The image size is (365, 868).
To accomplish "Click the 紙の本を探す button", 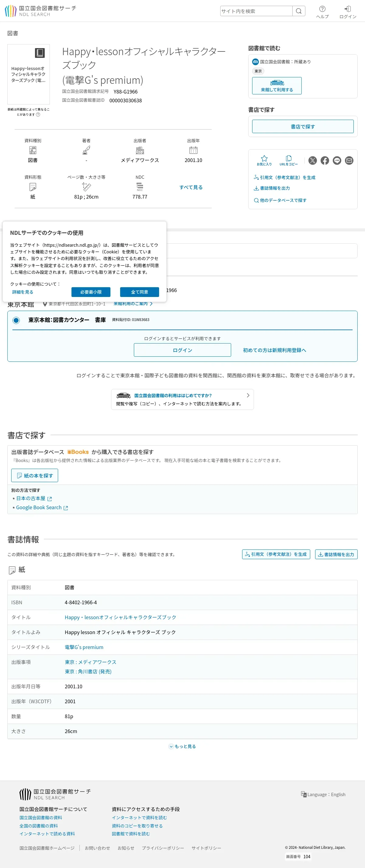I will click(x=35, y=475).
